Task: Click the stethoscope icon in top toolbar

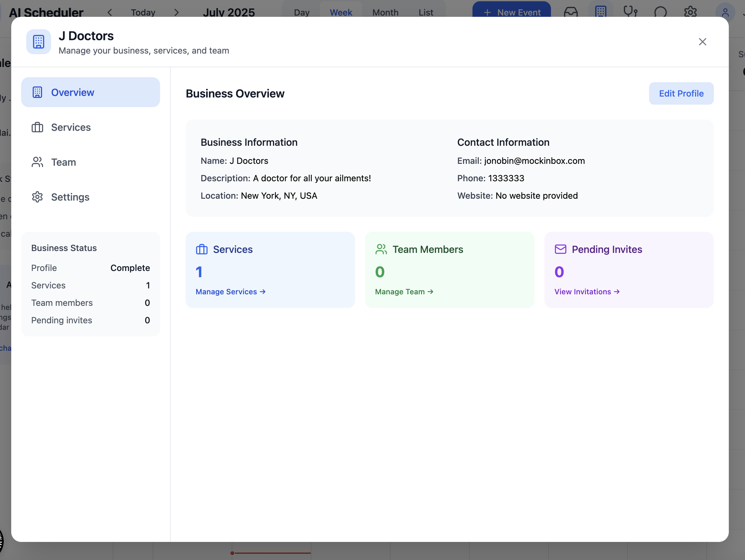Action: coord(630,12)
